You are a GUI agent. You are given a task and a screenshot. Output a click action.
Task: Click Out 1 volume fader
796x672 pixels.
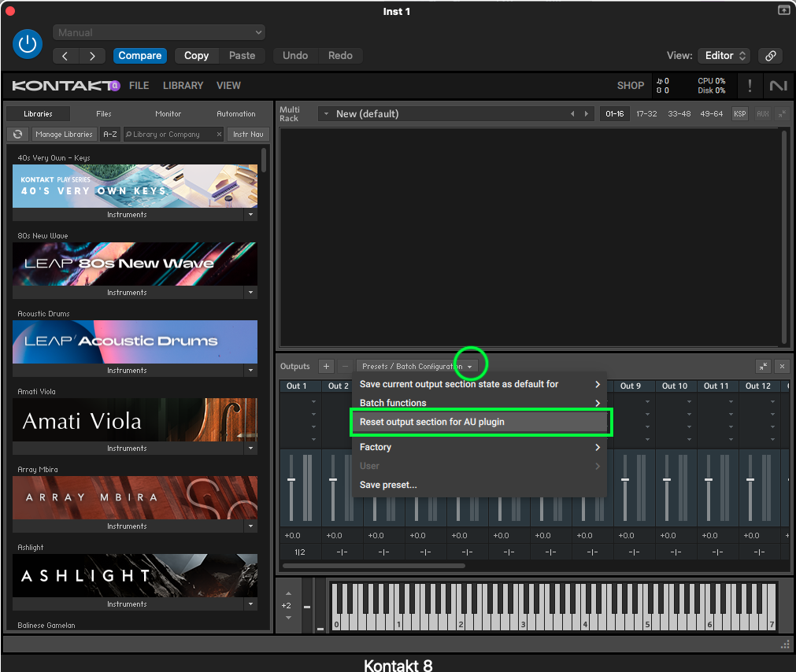click(x=291, y=480)
